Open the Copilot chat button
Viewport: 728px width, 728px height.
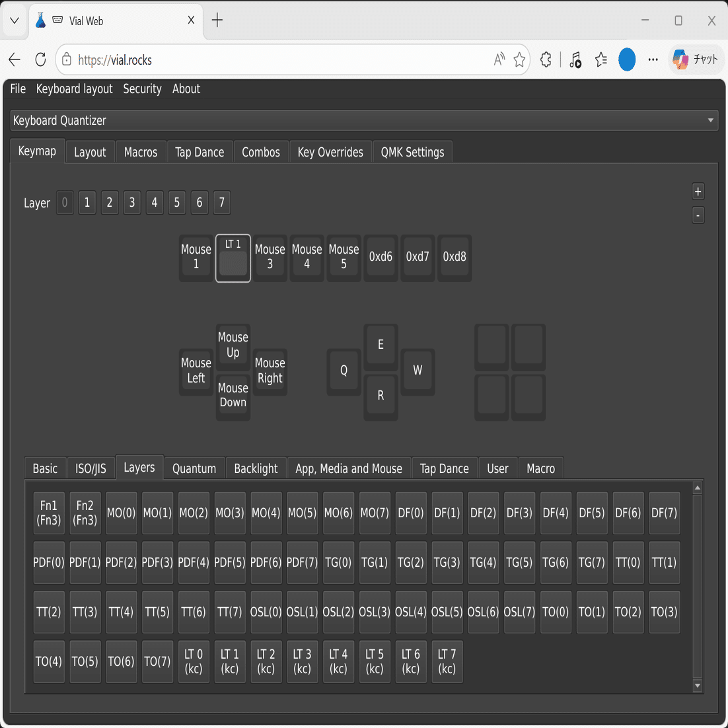pyautogui.click(x=696, y=59)
